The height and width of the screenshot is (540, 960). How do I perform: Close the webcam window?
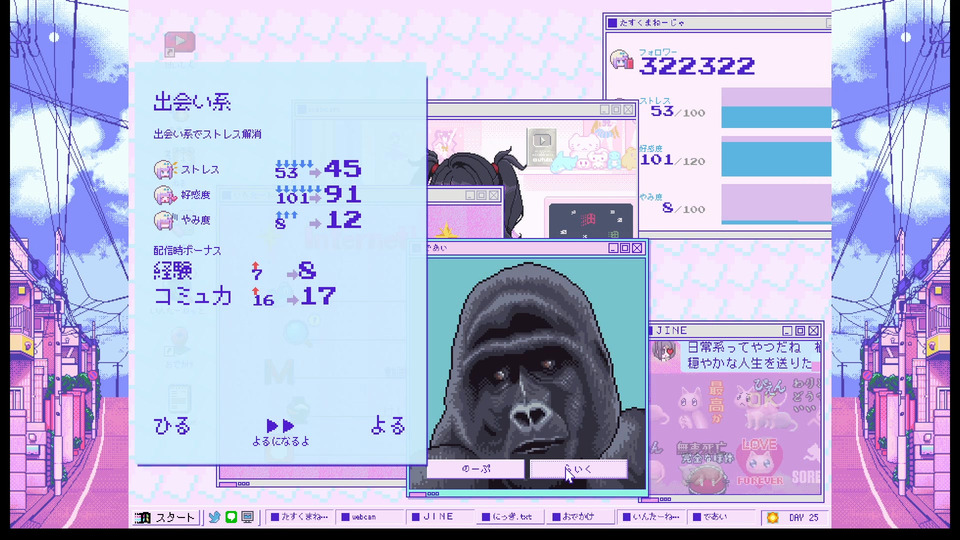coord(628,110)
